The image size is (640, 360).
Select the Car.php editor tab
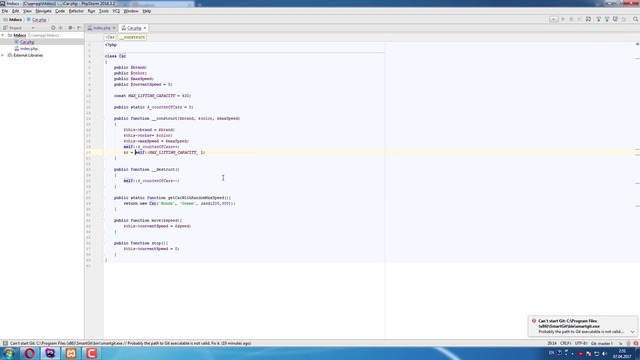click(x=133, y=28)
